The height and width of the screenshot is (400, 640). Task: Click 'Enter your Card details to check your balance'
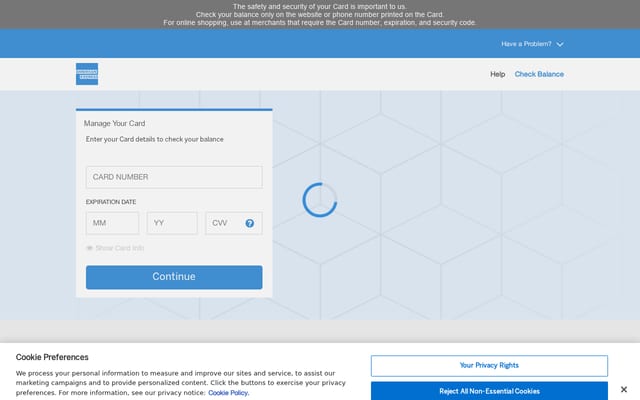(155, 139)
